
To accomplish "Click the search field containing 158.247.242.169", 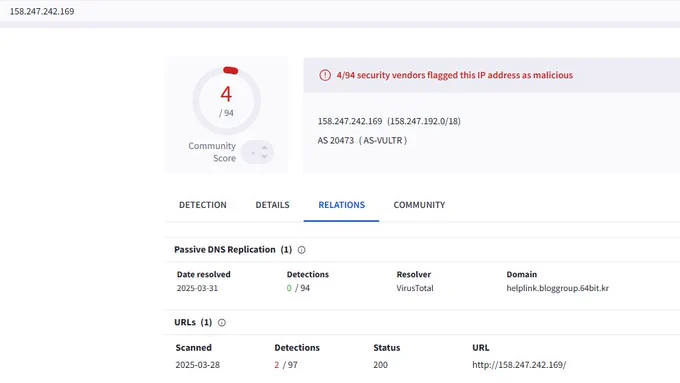I will click(x=340, y=11).
